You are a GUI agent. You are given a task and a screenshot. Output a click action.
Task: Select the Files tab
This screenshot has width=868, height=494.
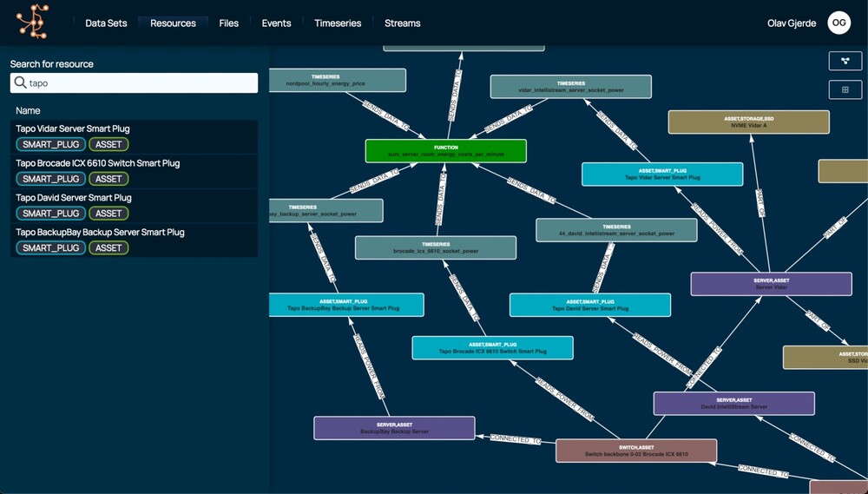click(229, 23)
